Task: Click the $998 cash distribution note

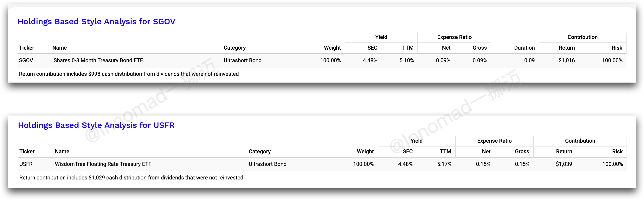Action: tap(129, 74)
